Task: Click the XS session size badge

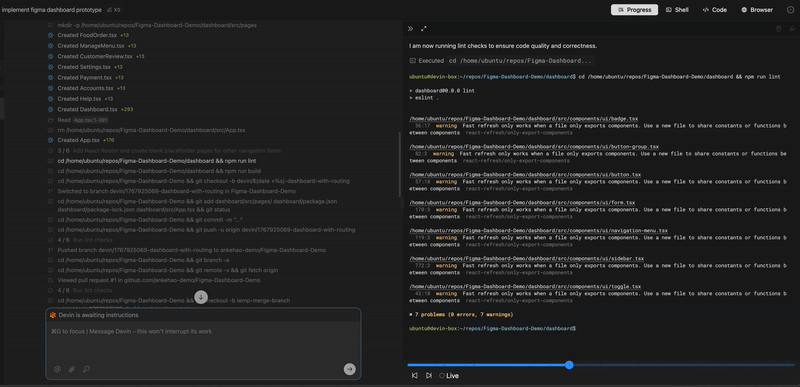Action: pyautogui.click(x=114, y=10)
